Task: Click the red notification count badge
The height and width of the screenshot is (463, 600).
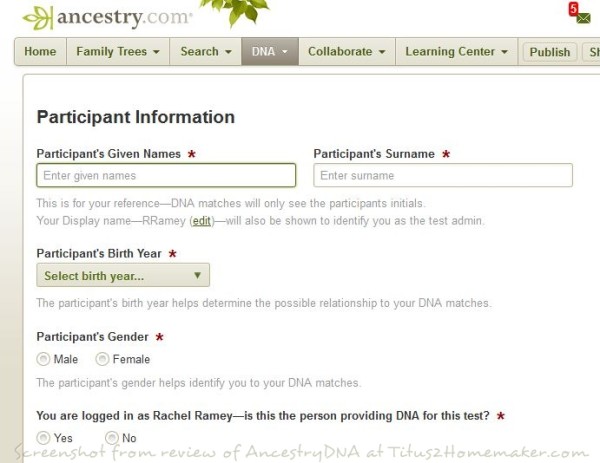Action: tap(573, 8)
